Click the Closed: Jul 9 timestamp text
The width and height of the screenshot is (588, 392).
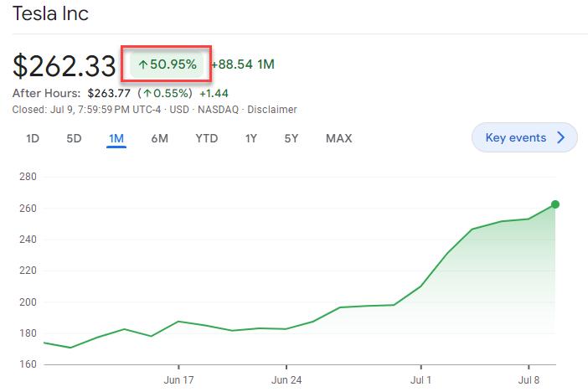click(x=86, y=110)
